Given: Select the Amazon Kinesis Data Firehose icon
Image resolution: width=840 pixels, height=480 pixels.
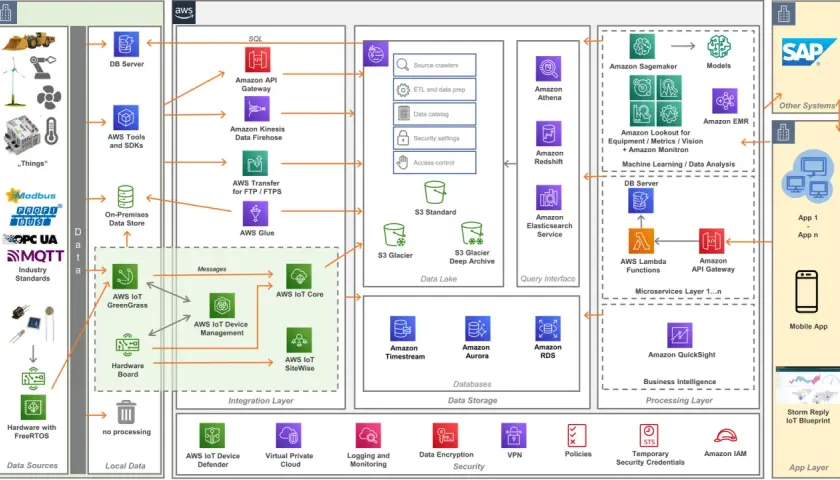Looking at the screenshot, I should point(257,110).
